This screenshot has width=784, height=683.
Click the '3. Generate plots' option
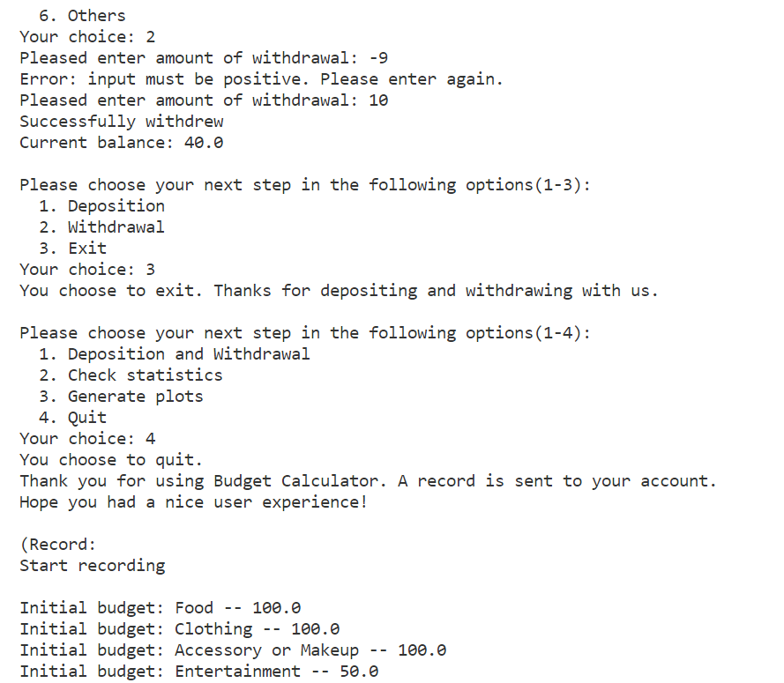pos(121,397)
